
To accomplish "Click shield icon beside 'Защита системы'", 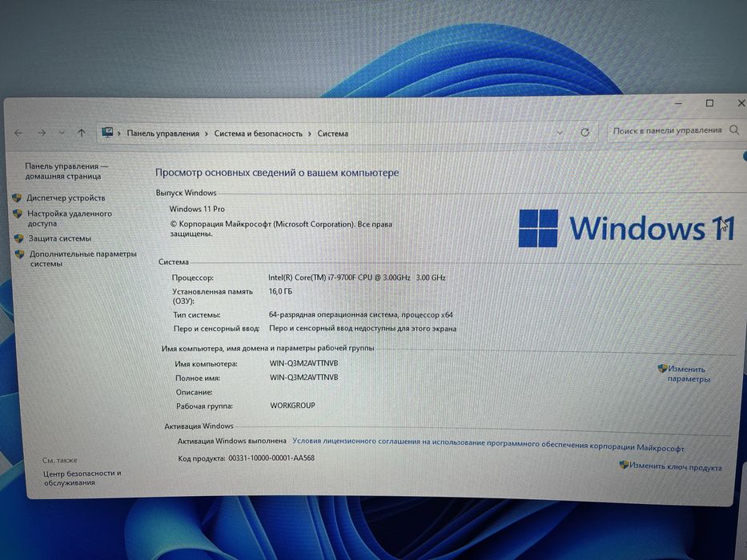I will [x=18, y=238].
